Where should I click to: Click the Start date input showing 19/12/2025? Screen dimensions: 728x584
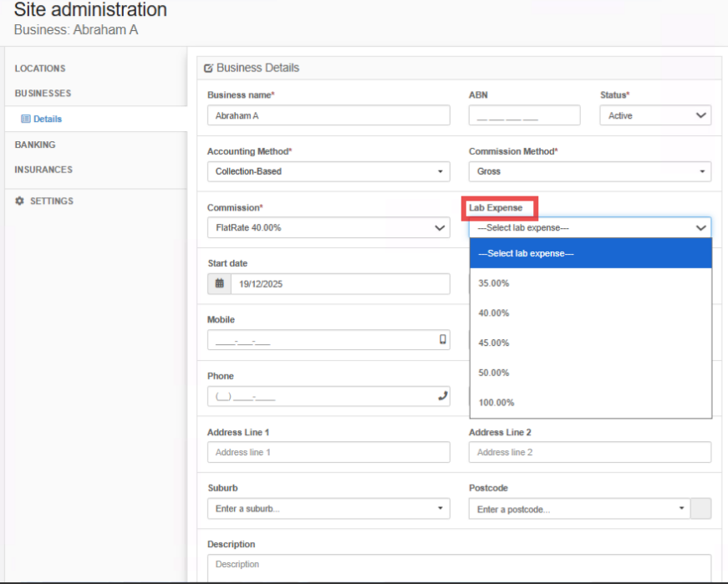click(x=340, y=283)
